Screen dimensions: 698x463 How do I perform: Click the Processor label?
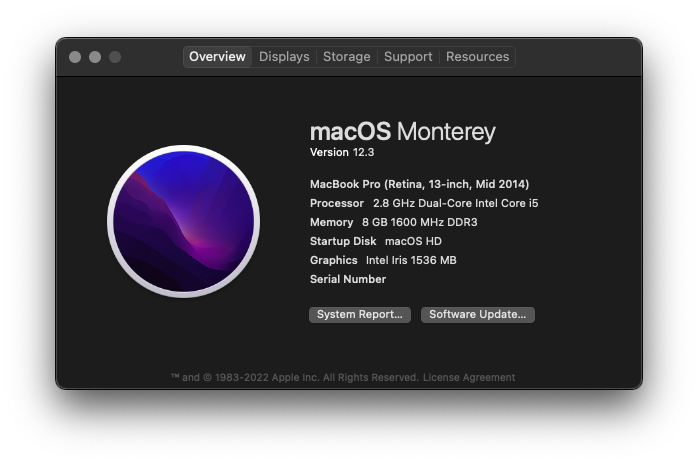[337, 203]
